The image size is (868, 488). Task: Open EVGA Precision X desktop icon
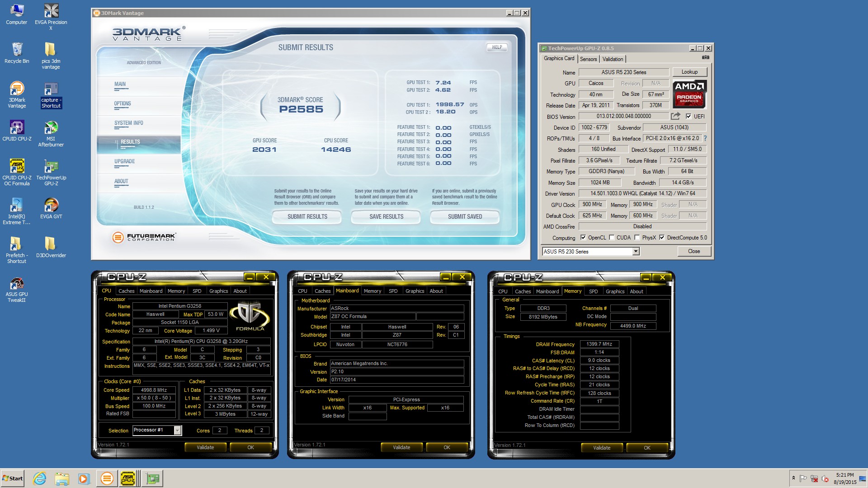click(x=51, y=17)
